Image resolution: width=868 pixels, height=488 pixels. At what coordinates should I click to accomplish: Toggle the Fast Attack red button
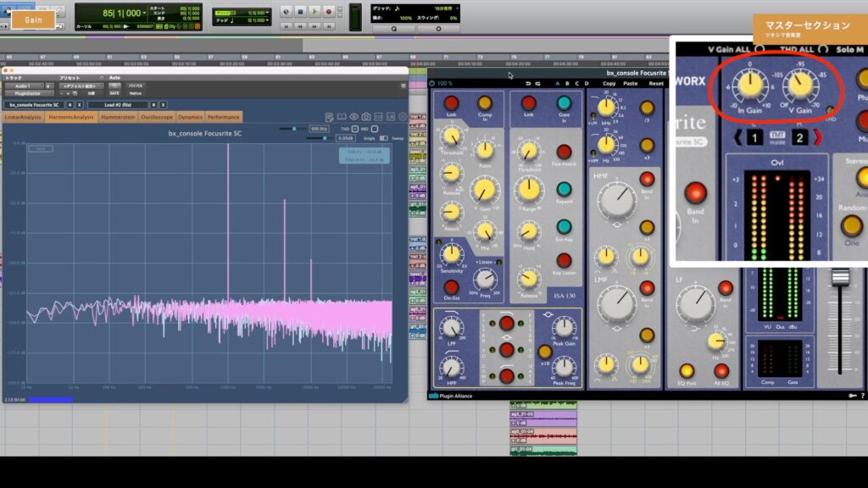[x=564, y=152]
